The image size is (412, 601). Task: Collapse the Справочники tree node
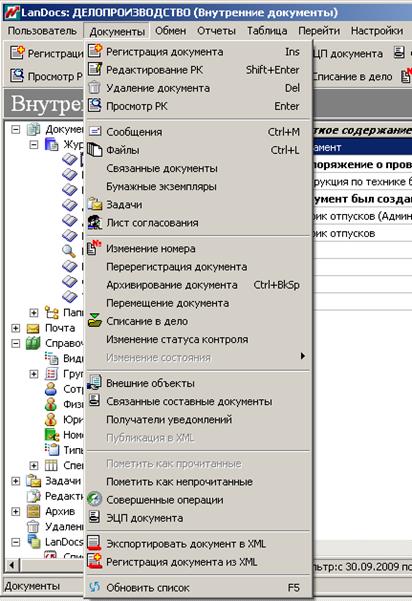pyautogui.click(x=15, y=343)
